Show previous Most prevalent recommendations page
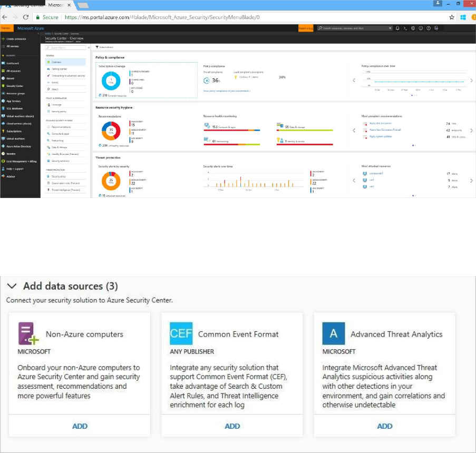 (354, 131)
